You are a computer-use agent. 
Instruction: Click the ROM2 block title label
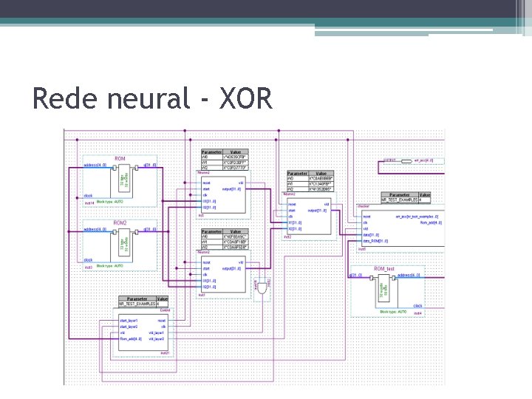pos(120,223)
